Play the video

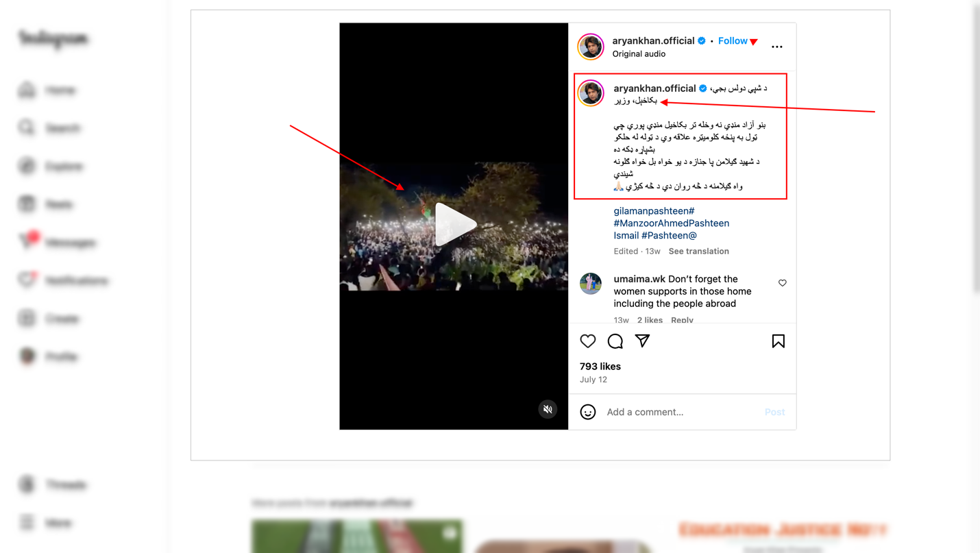(x=454, y=225)
